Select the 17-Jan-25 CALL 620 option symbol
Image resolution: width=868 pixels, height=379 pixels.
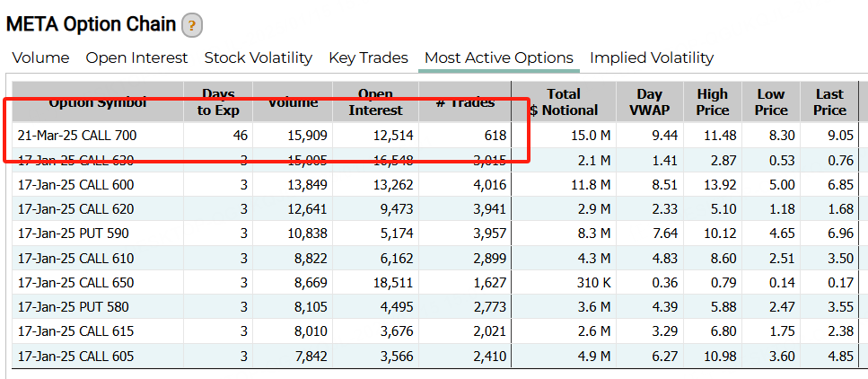75,209
